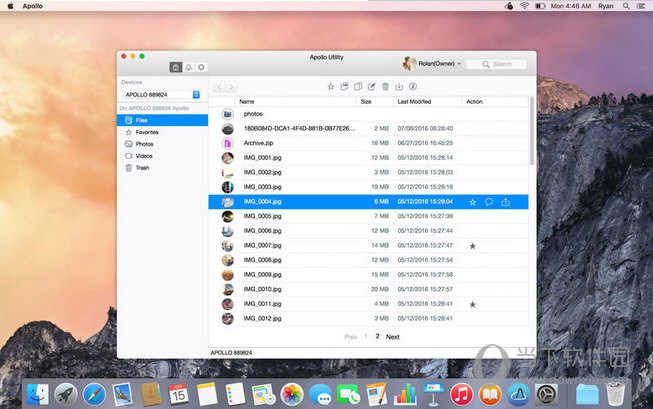This screenshot has height=409, width=653.
Task: Go to the Prev page
Action: click(x=351, y=337)
